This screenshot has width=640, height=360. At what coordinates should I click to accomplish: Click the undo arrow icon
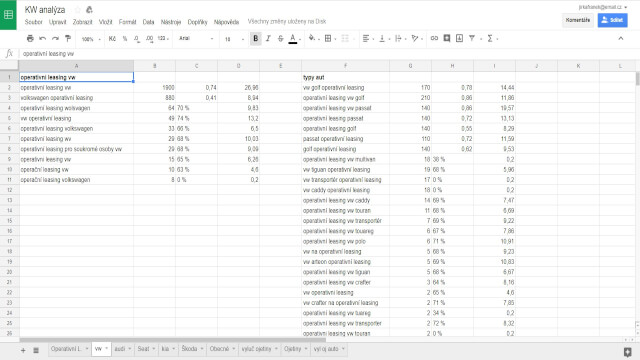(42, 38)
